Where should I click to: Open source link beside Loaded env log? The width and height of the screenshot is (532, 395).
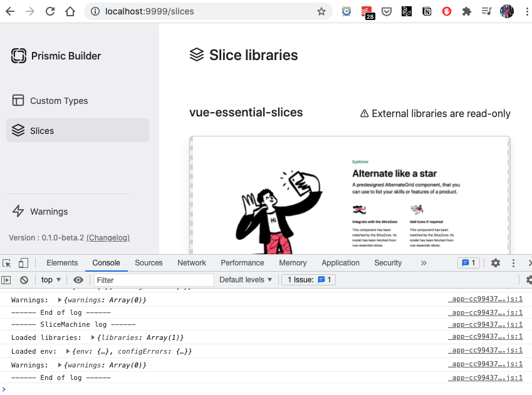coord(485,351)
